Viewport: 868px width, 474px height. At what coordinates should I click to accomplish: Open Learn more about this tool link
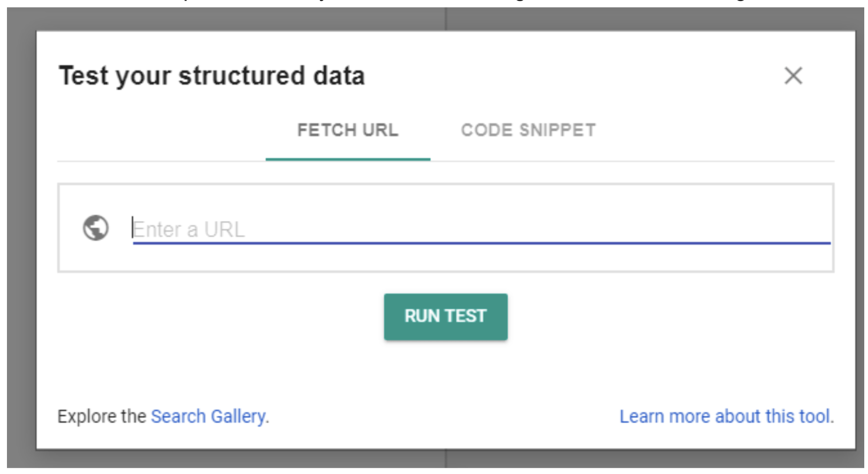click(x=725, y=416)
